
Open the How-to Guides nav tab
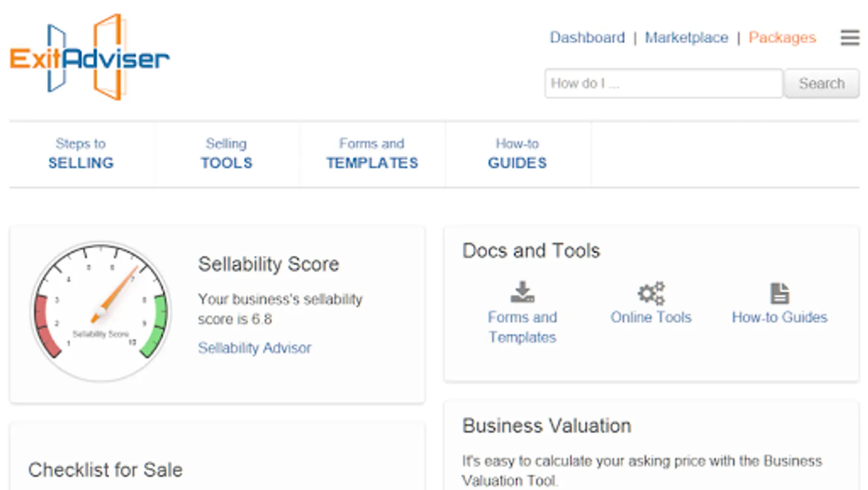click(517, 154)
